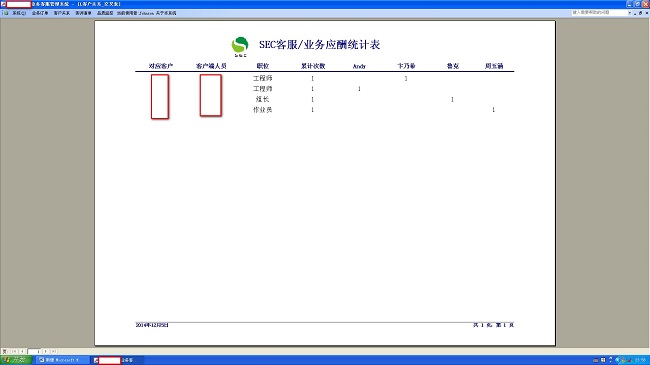Click the SEC green logo on report
The image size is (650, 365).
(x=240, y=46)
